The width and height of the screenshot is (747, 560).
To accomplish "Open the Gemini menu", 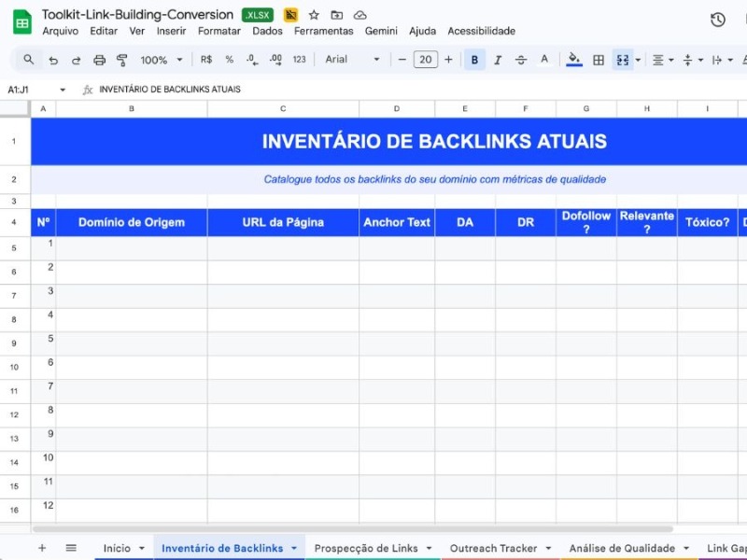I will (x=381, y=31).
